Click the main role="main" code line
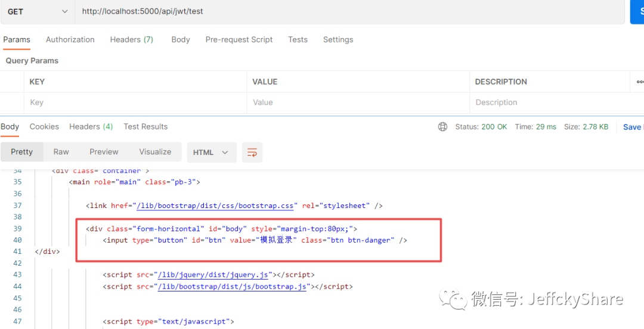This screenshot has width=644, height=329. [x=134, y=182]
